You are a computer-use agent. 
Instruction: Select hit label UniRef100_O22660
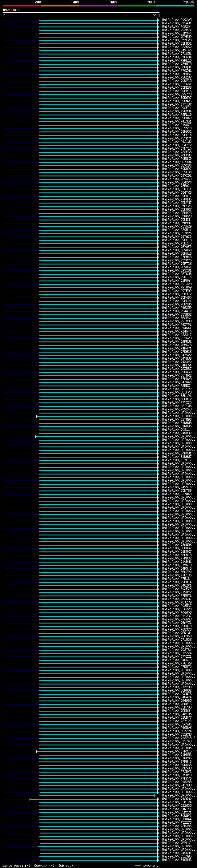pos(176,47)
